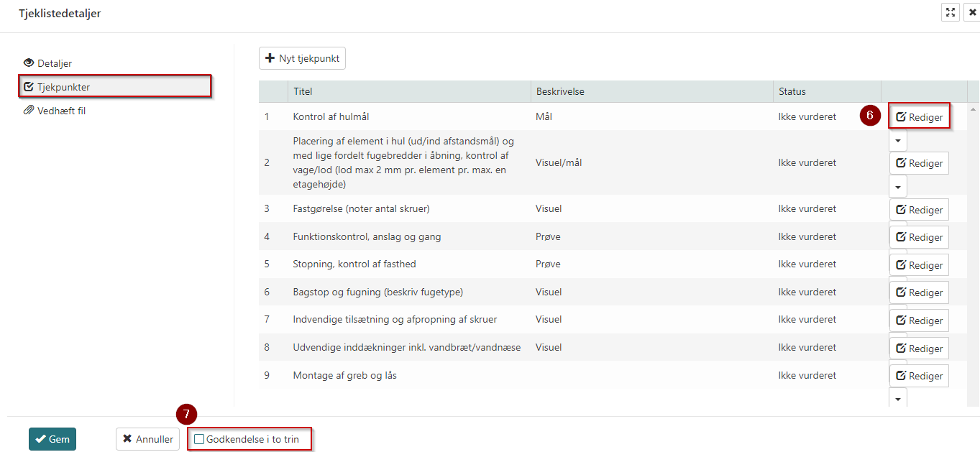This screenshot has height=452, width=980.
Task: Open dropdown arrow under first row's Rediger button
Action: [x=898, y=141]
